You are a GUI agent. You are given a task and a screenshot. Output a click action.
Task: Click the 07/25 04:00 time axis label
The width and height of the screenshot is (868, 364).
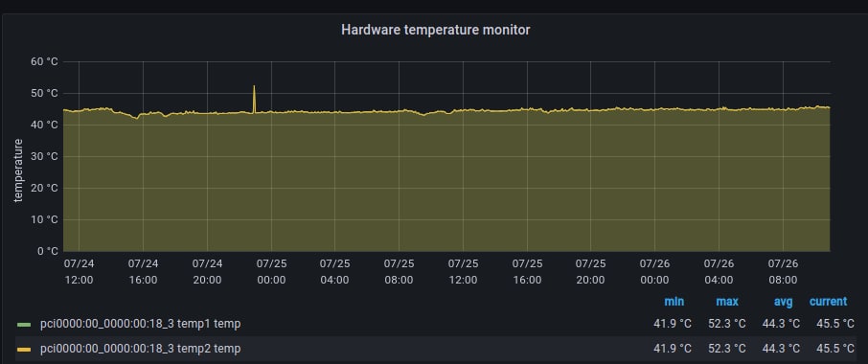[x=335, y=272]
